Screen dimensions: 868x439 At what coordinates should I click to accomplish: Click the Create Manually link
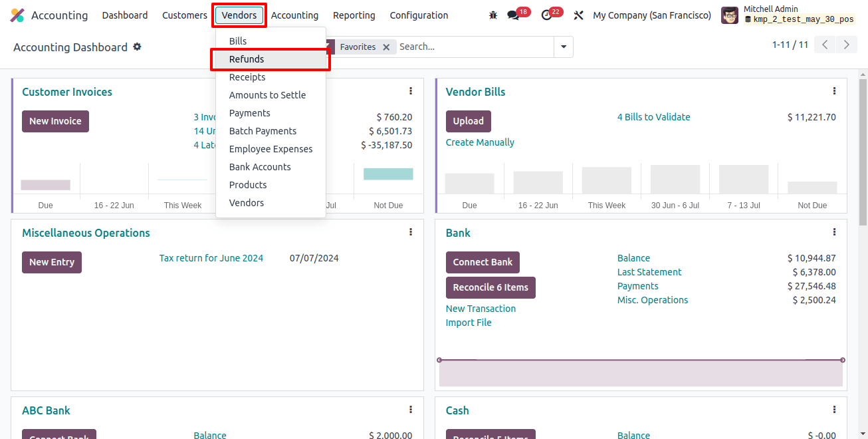tap(480, 142)
